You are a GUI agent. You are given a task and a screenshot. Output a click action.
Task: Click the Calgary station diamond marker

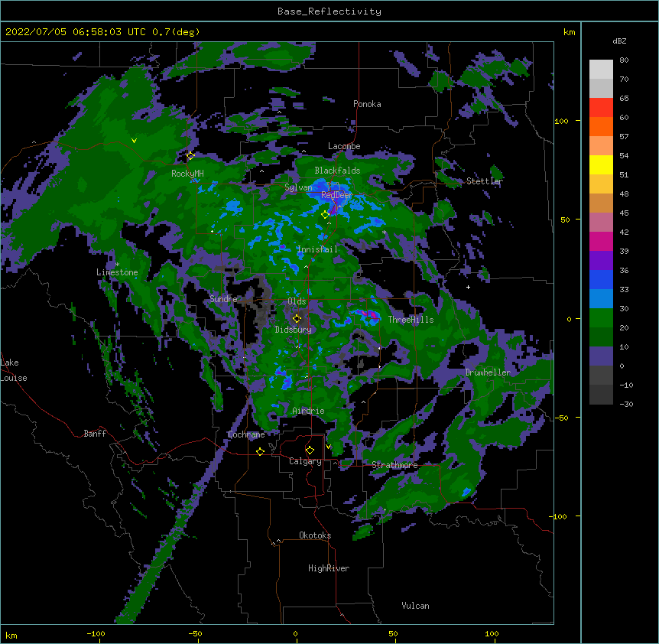310,450
